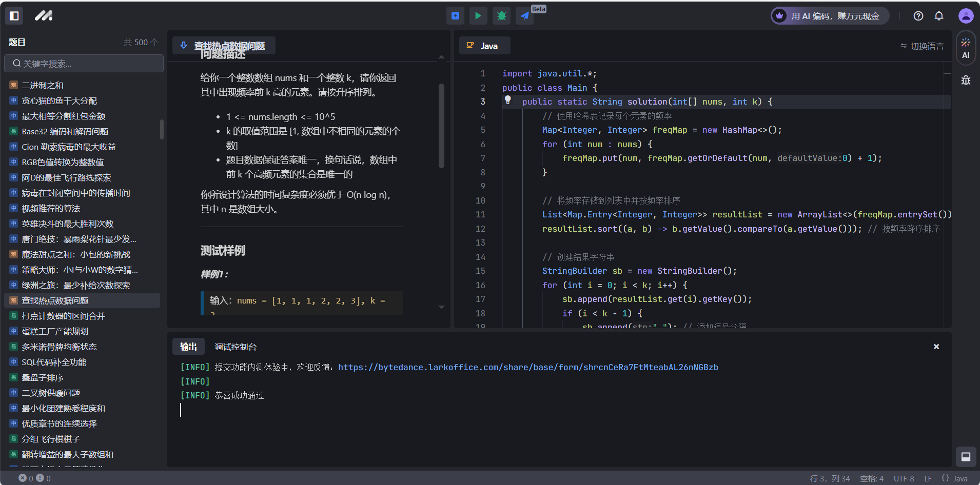Click the 共 500 个 problem count label

pos(141,42)
